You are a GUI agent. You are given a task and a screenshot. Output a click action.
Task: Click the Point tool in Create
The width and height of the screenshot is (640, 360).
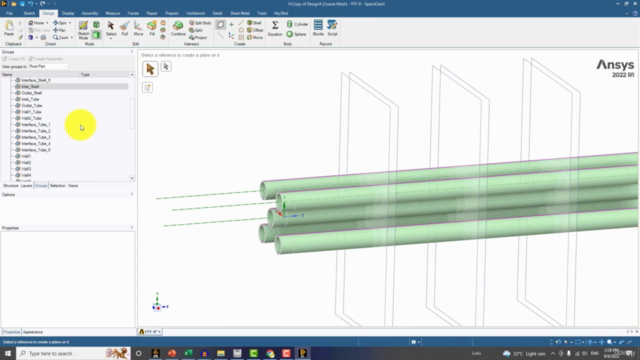231,24
